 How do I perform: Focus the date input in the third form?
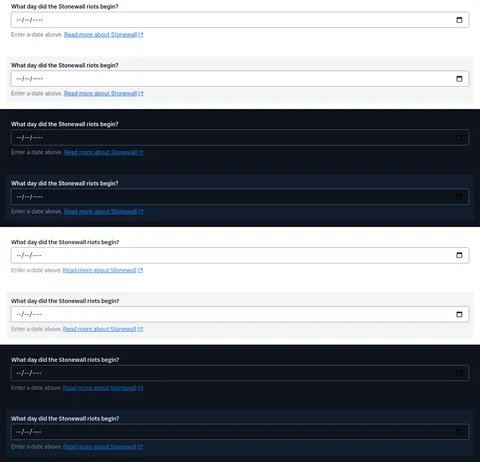240,138
